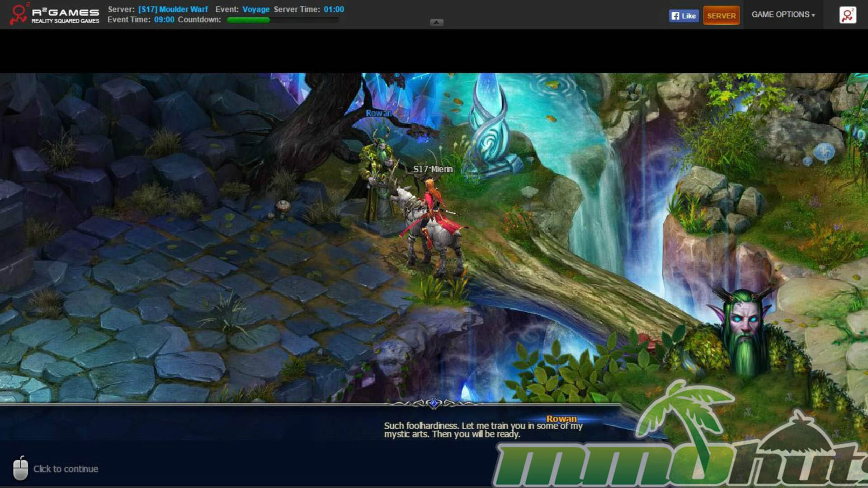Click the Rowan name label above the NPC
The height and width of the screenshot is (488, 868).
coord(378,113)
